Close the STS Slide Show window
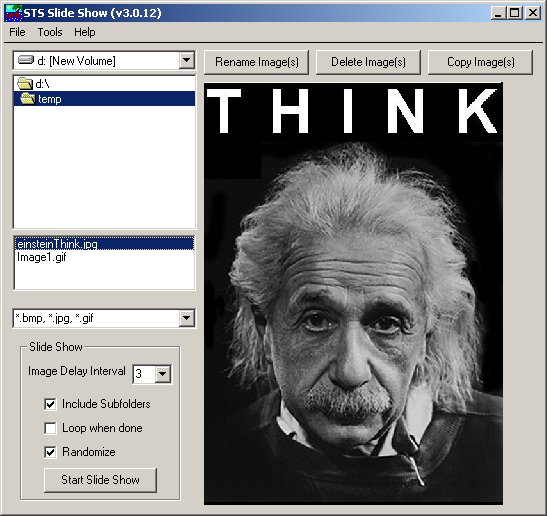The image size is (547, 516). click(533, 13)
